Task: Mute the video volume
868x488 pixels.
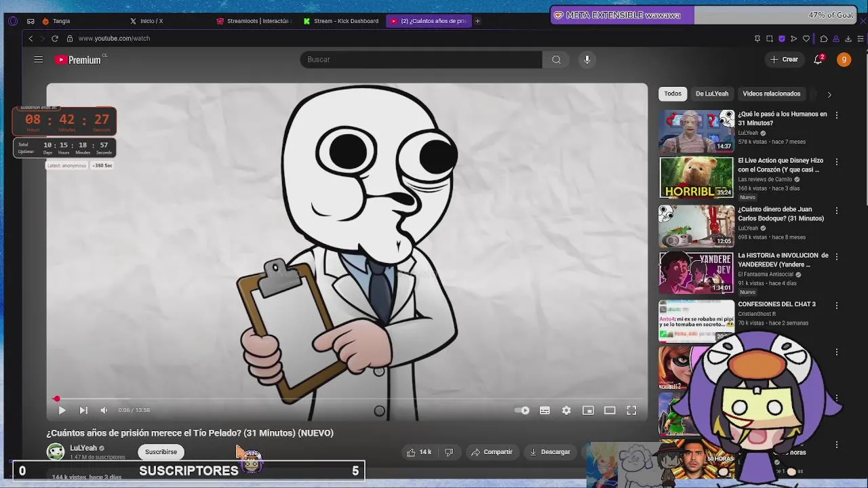Action: click(x=104, y=410)
